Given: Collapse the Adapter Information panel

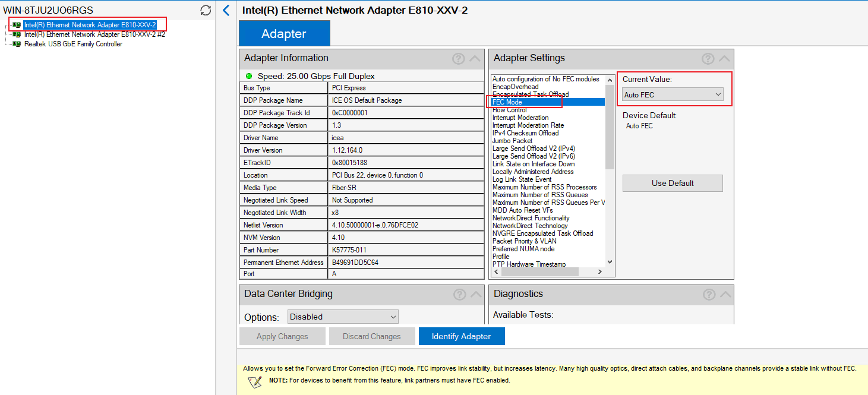Looking at the screenshot, I should [x=475, y=58].
